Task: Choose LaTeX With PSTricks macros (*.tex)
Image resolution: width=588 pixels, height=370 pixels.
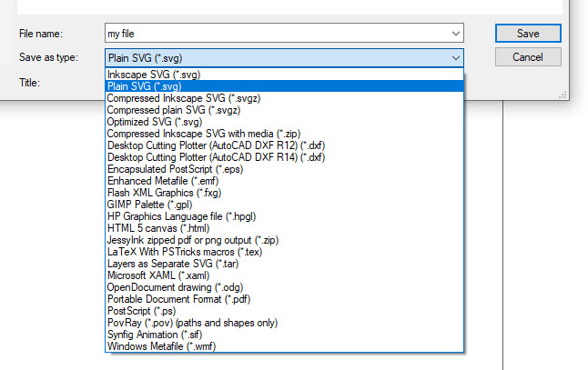Action: tap(284, 252)
